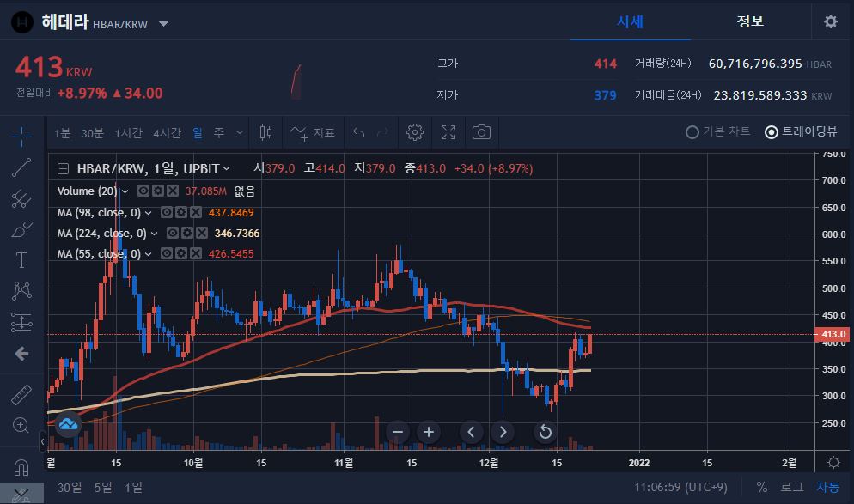Image resolution: width=854 pixels, height=504 pixels.
Task: Expand MA (55, close, 0) options
Action: coord(148,254)
